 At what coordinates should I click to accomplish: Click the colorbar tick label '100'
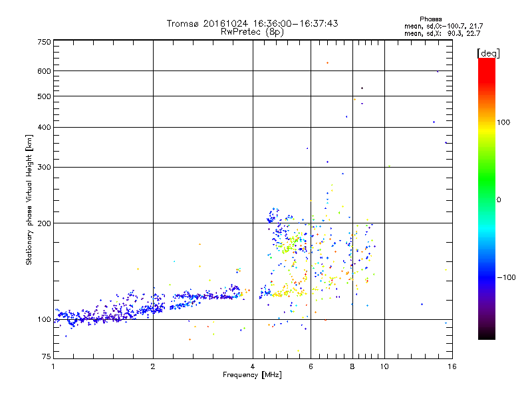pos(503,122)
